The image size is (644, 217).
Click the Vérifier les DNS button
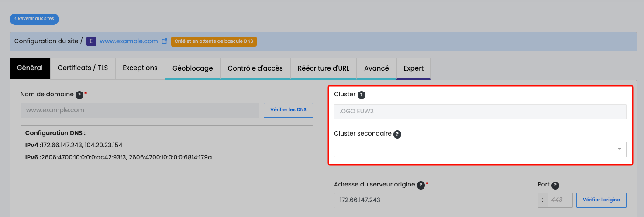tap(288, 110)
